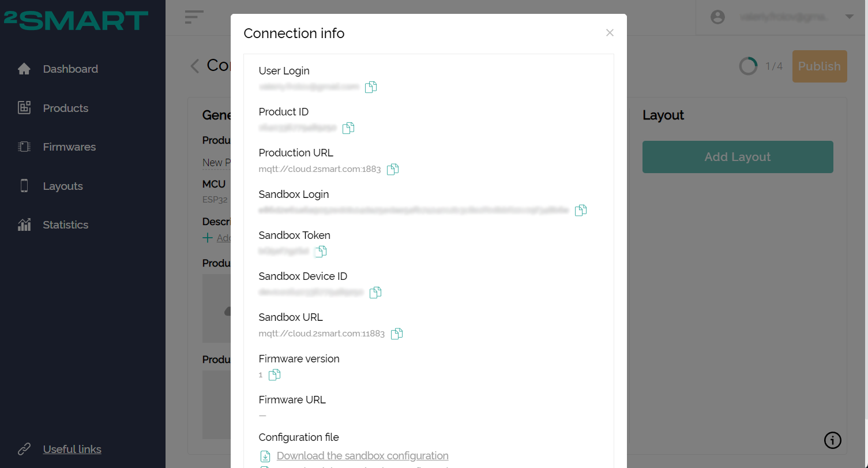Click the Layouts phone icon
Screen dimensions: 868x468
(x=24, y=185)
